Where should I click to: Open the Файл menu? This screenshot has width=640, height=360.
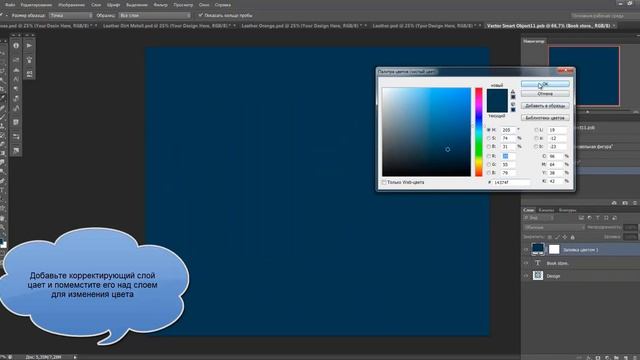(x=10, y=5)
